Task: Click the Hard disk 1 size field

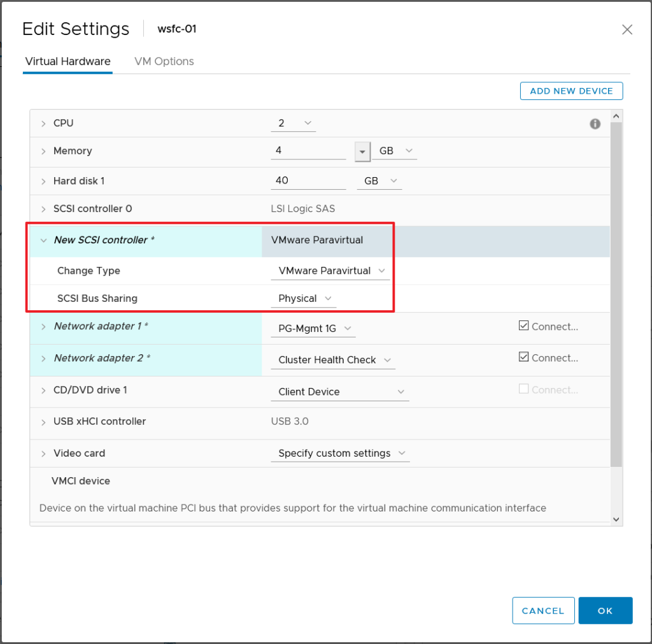Action: point(308,181)
